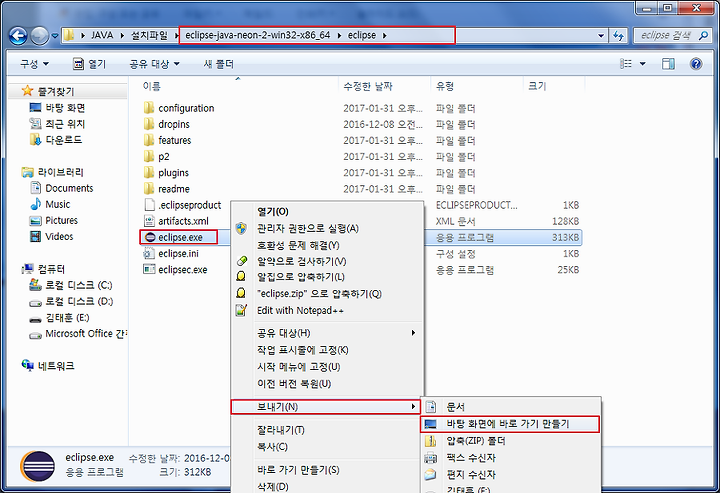Choose 시작 메뉴에 고정(U)
Screen dimensions: 720x493
click(x=298, y=367)
